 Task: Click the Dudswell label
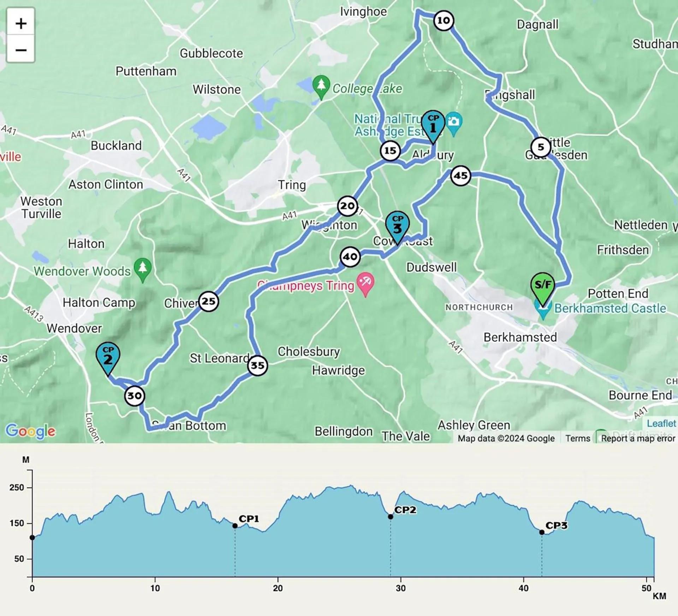coord(432,267)
